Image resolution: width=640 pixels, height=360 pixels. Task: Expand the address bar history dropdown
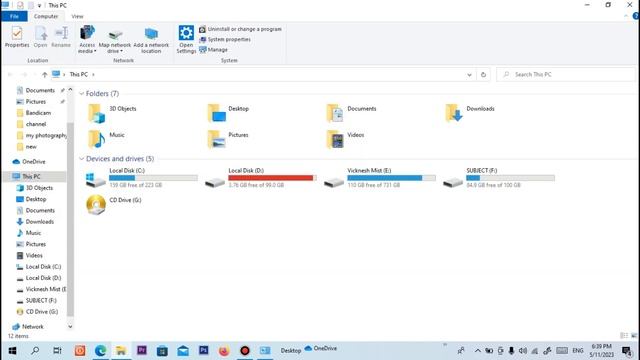click(469, 75)
